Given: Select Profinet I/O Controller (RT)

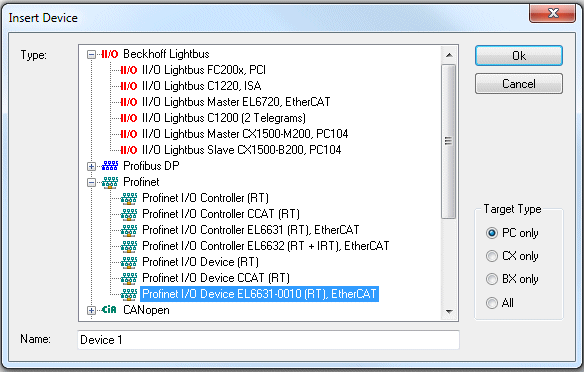Looking at the screenshot, I should coord(205,198).
